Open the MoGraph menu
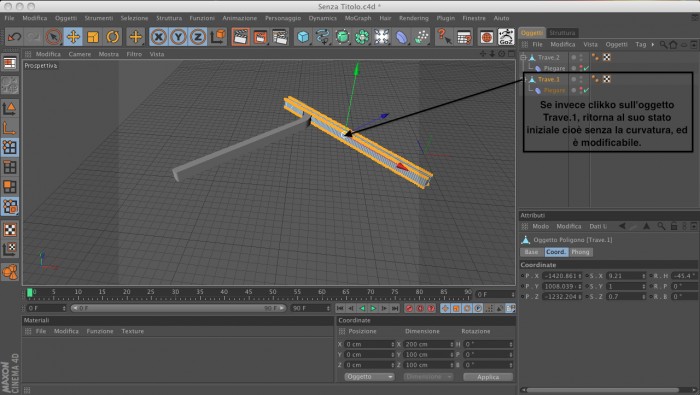The image size is (700, 395). coord(358,18)
